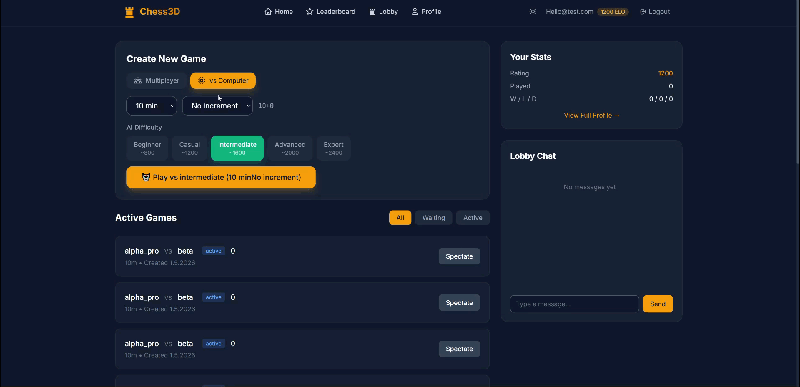Select Intermediate AI difficulty
Screen dimensions: 800x387
point(237,148)
